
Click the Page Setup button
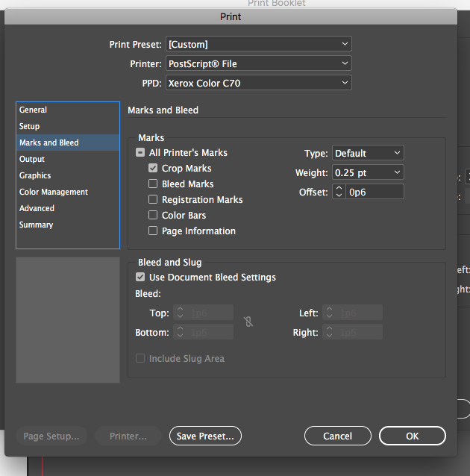51,436
